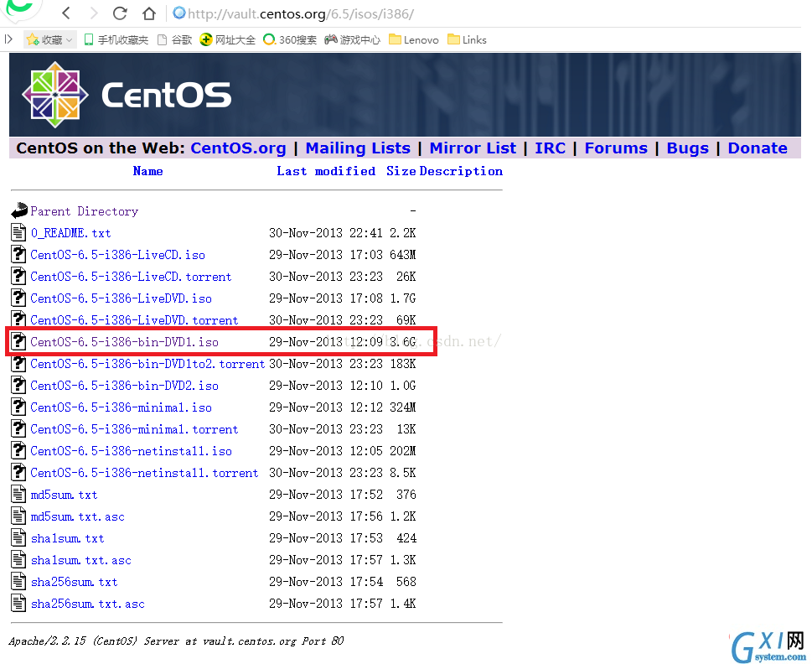812x664 pixels.
Task: Open the 收藏 favorites dropdown
Action: pos(49,39)
